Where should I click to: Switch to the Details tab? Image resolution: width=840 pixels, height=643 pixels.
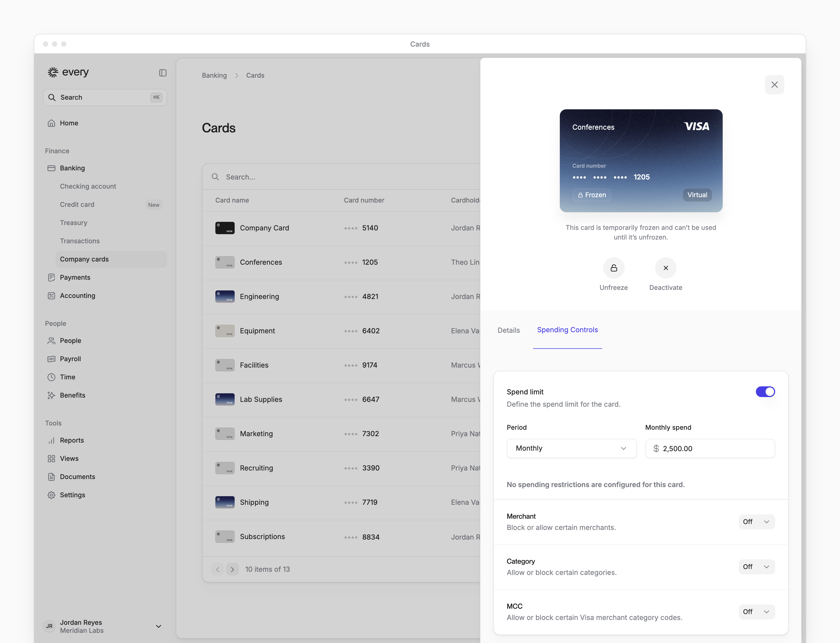tap(509, 330)
